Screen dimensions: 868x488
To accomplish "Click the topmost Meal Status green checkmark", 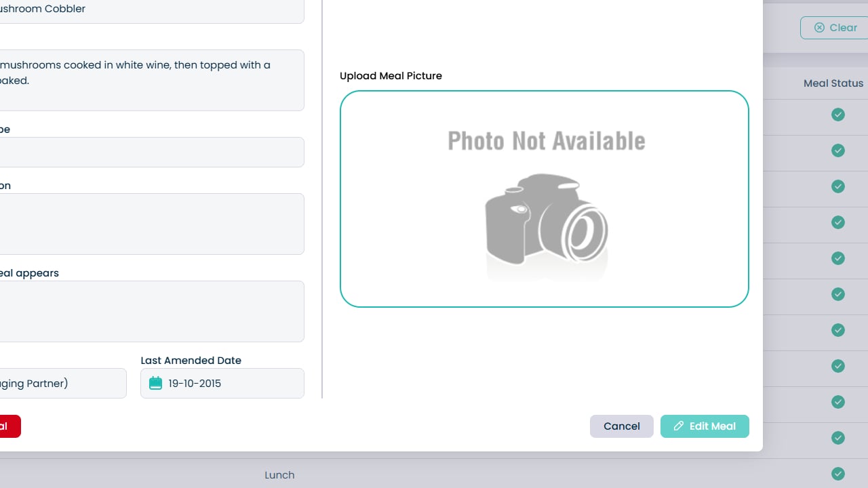I will click(838, 115).
